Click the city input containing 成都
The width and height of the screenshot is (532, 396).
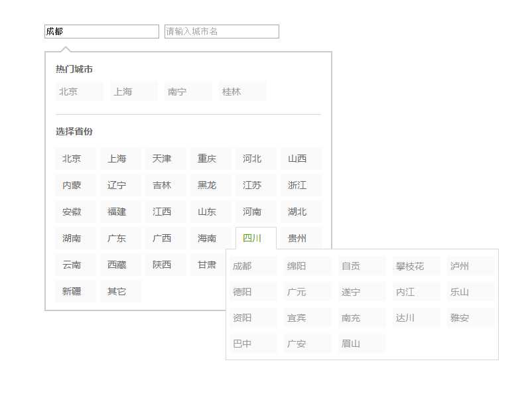click(x=101, y=32)
